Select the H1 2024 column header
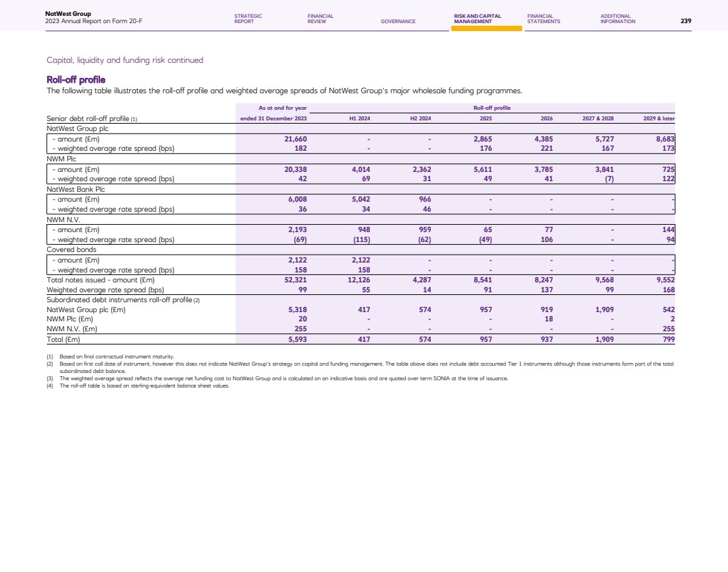This screenshot has width=728, height=572. click(x=359, y=118)
